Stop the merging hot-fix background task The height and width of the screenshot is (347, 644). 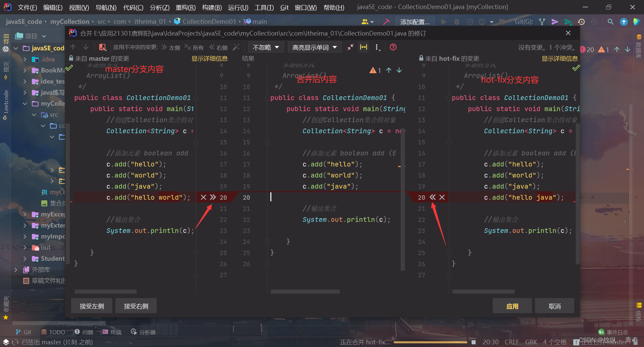click(474, 342)
